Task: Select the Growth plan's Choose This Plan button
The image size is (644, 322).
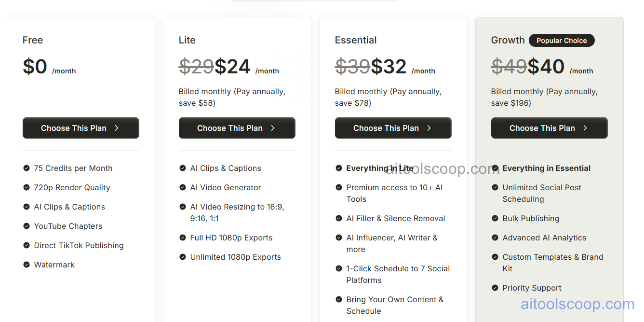Action: click(x=549, y=128)
